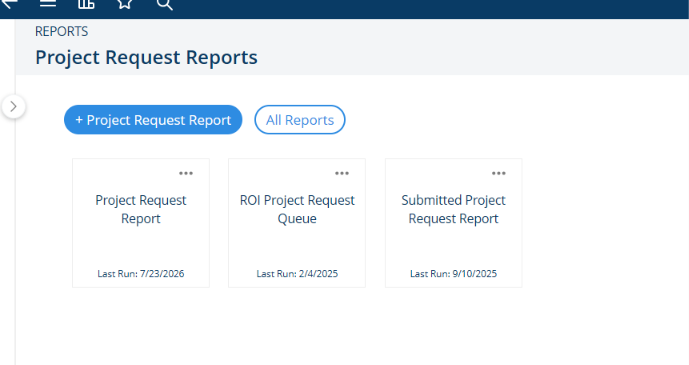The image size is (689, 365).
Task: Open the Submitted Project Request Report
Action: pyautogui.click(x=453, y=209)
